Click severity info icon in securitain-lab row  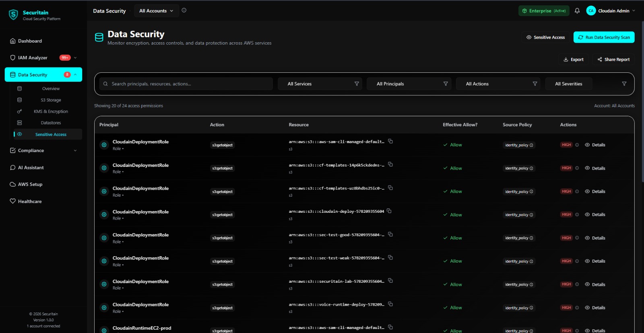(x=577, y=284)
